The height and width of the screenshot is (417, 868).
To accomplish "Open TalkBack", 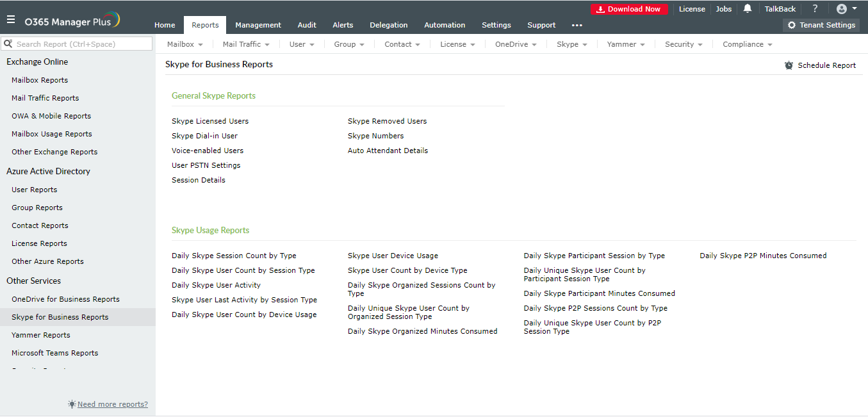I will click(780, 9).
